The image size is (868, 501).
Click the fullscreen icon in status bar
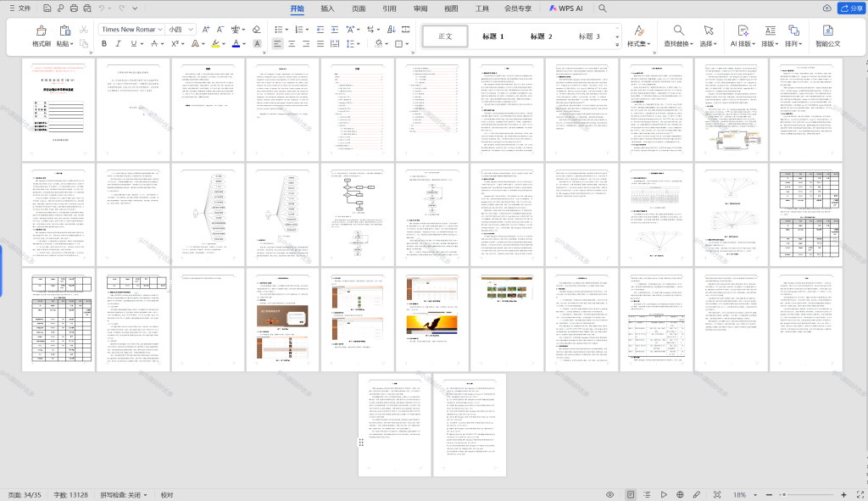[x=860, y=495]
